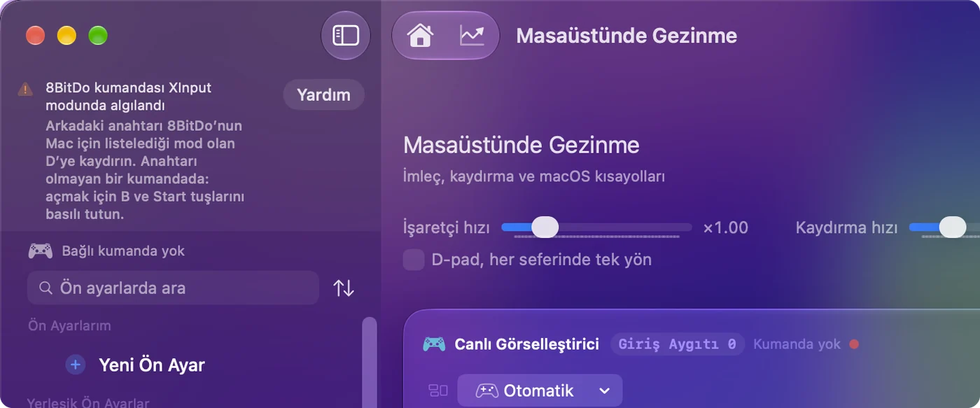Click the yellow window minimize button
Image resolution: width=980 pixels, height=408 pixels.
coord(66,35)
